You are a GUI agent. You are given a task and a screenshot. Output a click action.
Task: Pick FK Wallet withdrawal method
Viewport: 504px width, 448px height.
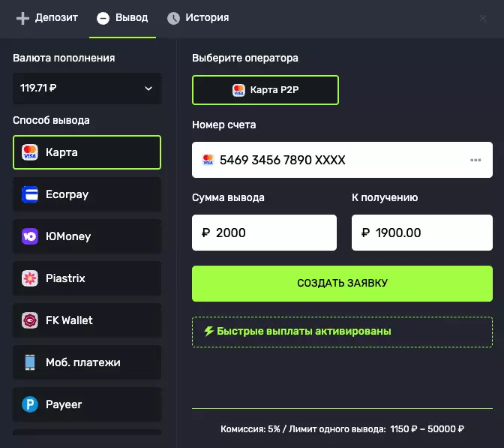point(87,320)
